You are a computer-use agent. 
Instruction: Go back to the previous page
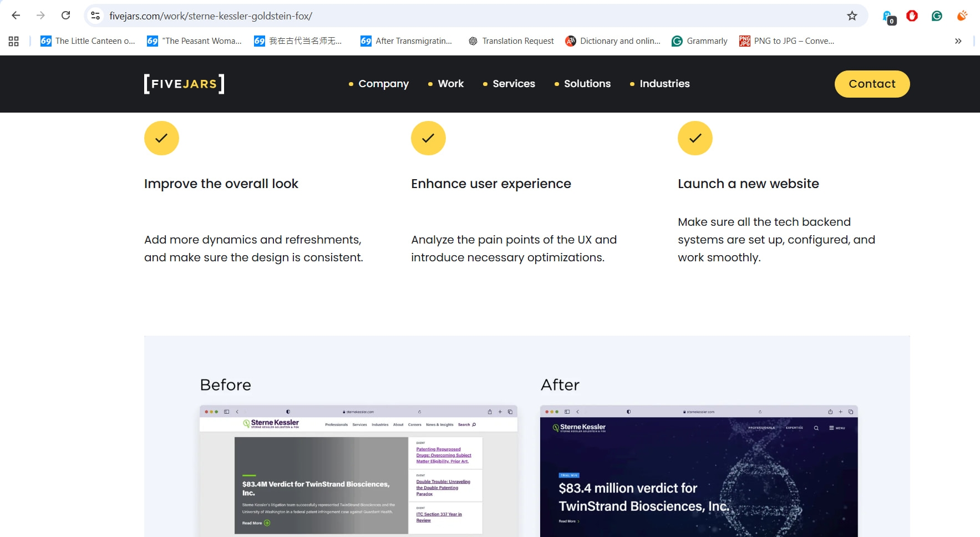pyautogui.click(x=16, y=16)
